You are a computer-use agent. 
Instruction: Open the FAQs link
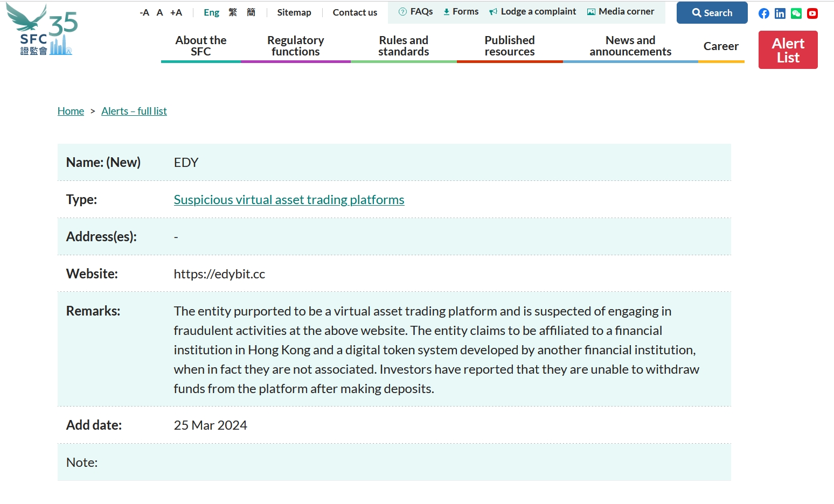coord(416,12)
